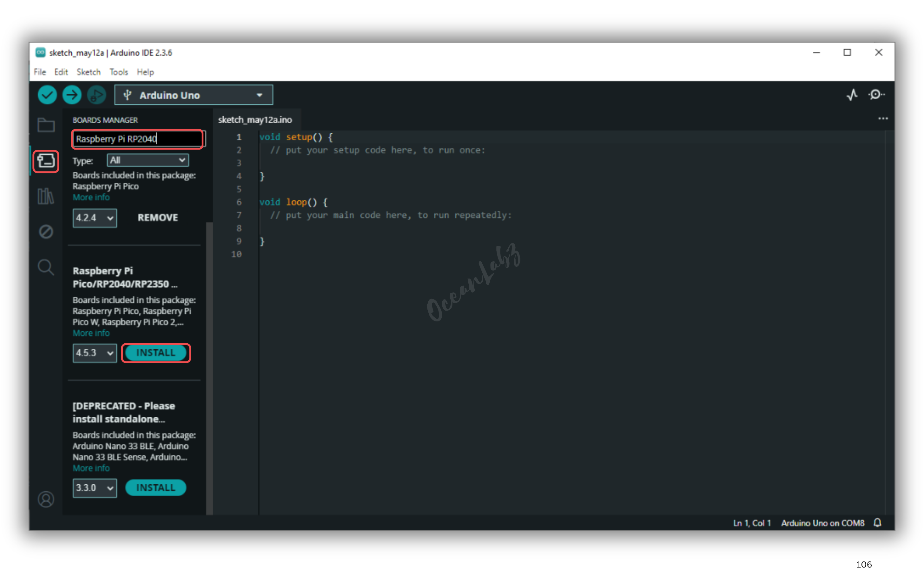Viewport: 924px width, 578px height.
Task: Open the Tools menu
Action: coord(119,72)
